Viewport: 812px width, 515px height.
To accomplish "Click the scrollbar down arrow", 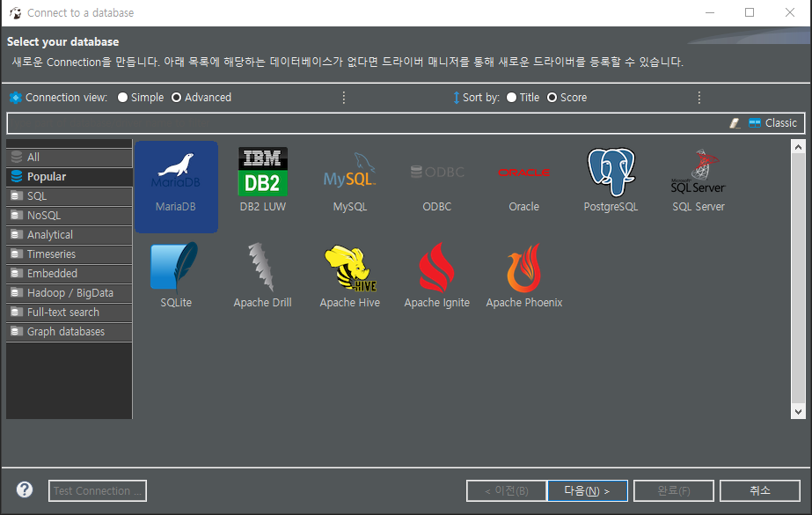I will (798, 412).
